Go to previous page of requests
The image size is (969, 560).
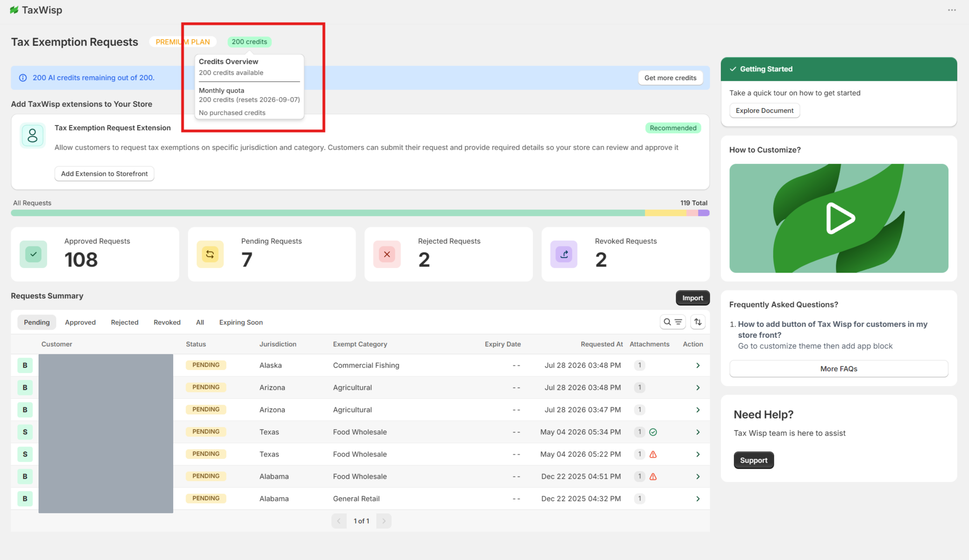339,521
